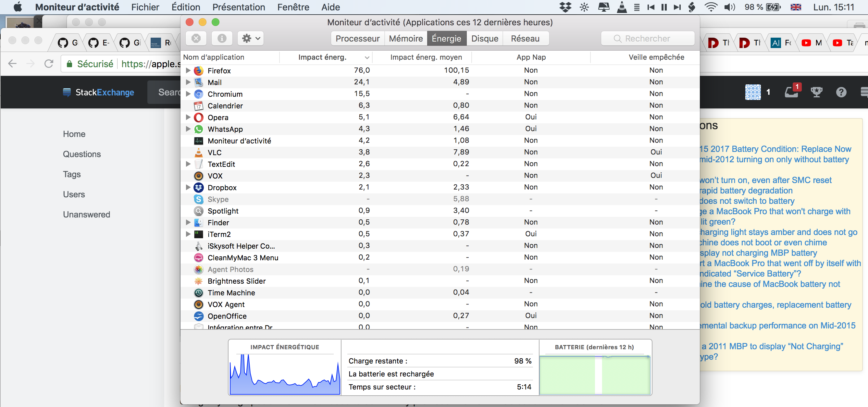The height and width of the screenshot is (407, 868).
Task: Expand the Dropbox row disclosure triangle
Action: pos(188,187)
